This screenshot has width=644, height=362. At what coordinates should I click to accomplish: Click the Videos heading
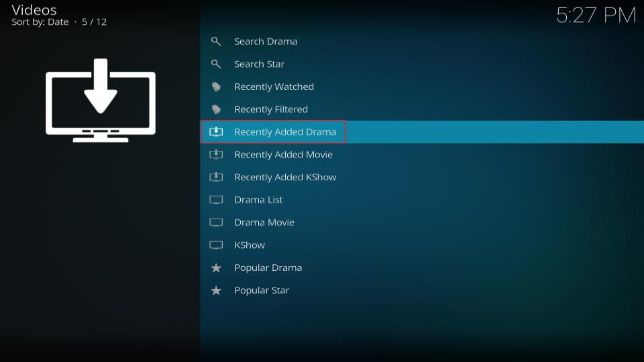coord(34,10)
